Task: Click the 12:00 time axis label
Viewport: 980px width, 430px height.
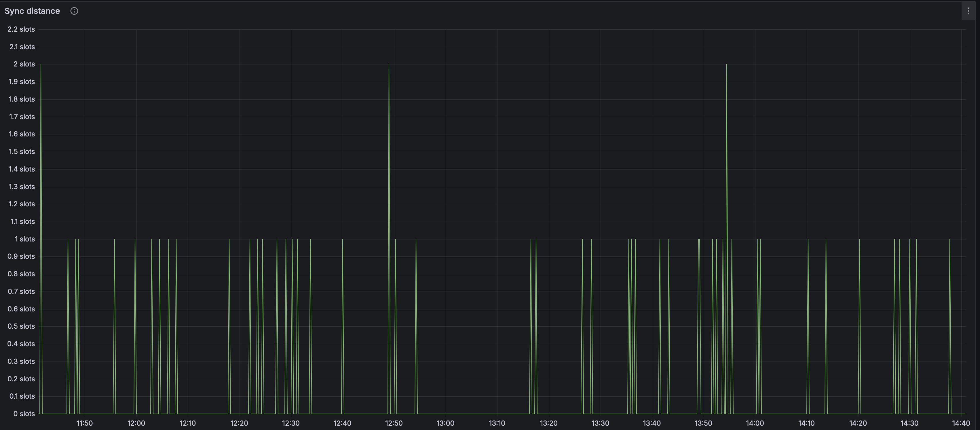Action: pos(136,423)
